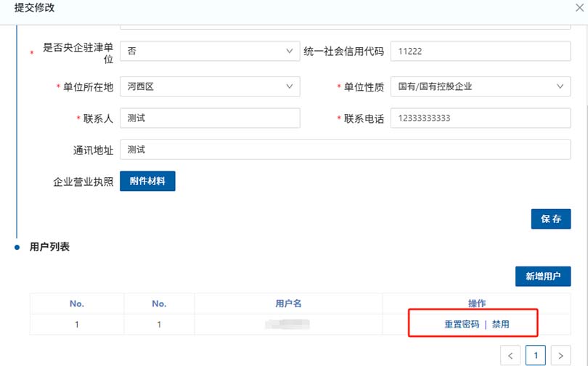588x366 pixels.
Task: Go to next page arrow
Action: [x=560, y=355]
